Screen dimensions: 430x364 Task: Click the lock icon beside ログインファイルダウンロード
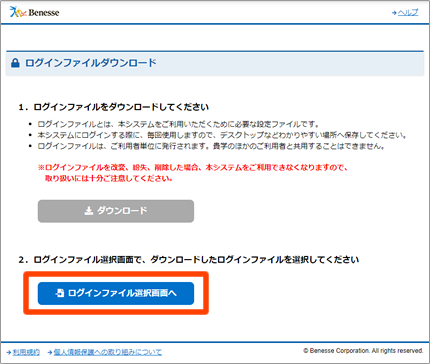[15, 63]
